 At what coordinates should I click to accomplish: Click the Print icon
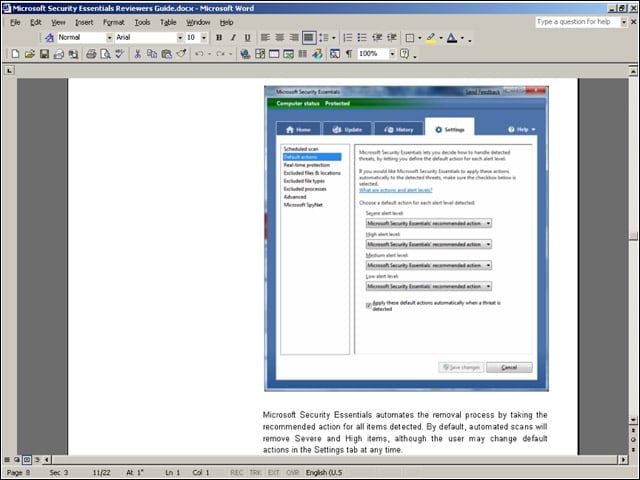[91, 54]
